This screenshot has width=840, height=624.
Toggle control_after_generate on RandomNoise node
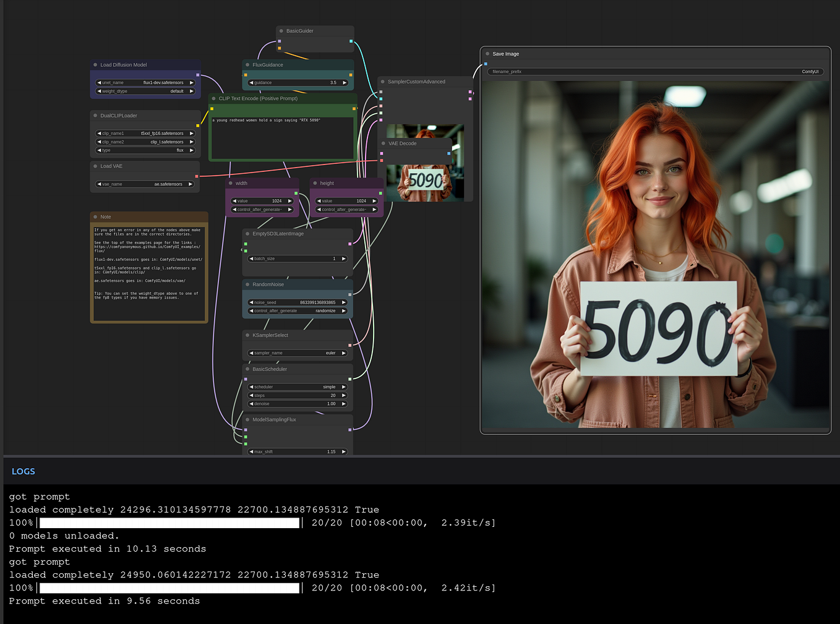(x=298, y=310)
